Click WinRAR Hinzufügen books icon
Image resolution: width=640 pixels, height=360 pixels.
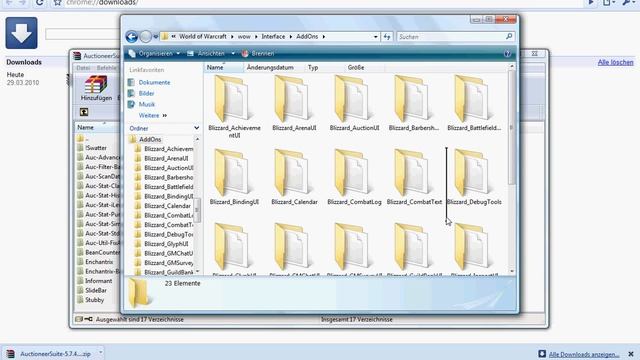point(96,85)
